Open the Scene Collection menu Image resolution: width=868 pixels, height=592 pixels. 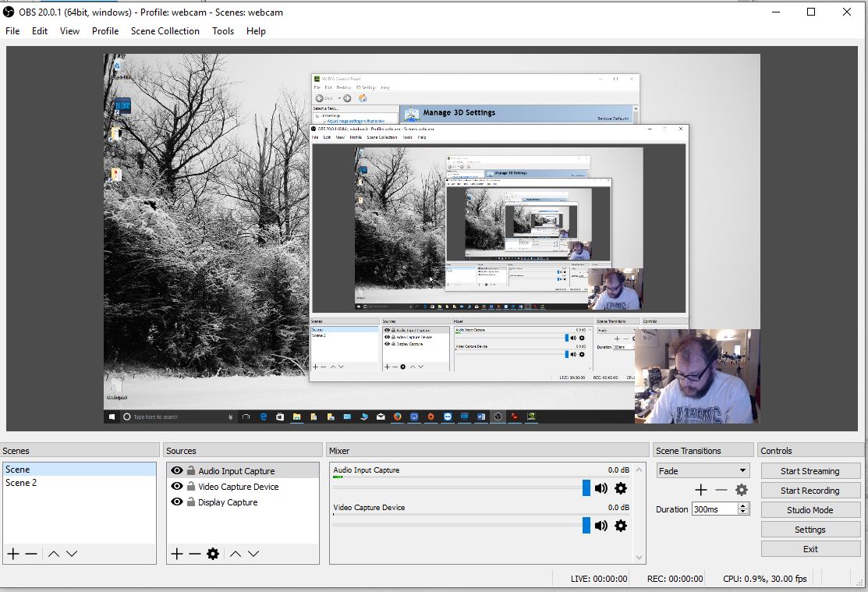(x=165, y=31)
